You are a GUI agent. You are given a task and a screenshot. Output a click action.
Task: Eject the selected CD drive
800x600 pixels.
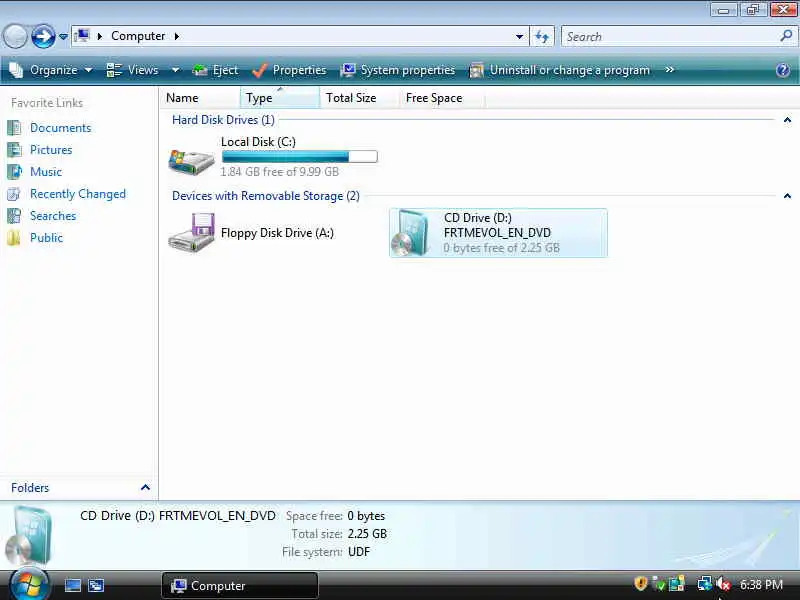[x=215, y=70]
